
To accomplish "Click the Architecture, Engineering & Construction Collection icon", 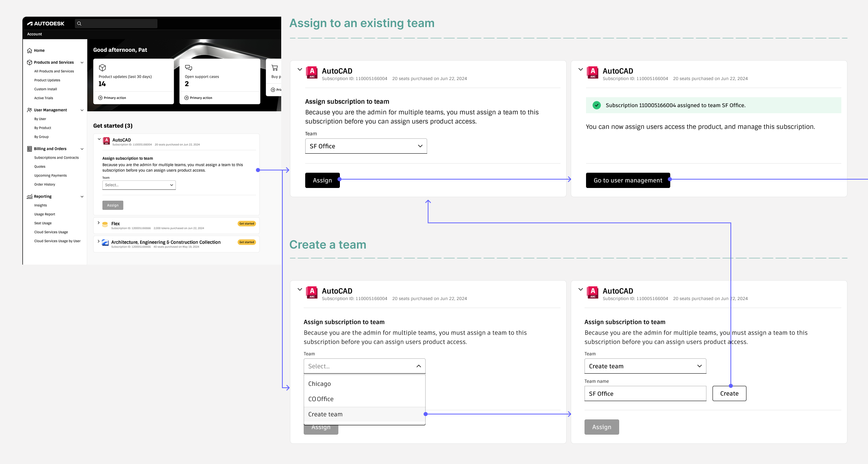I will pyautogui.click(x=105, y=243).
